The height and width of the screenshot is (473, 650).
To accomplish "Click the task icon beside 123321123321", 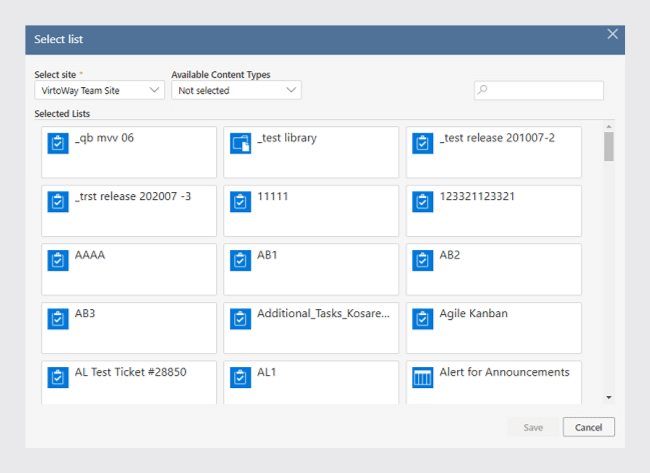I will pyautogui.click(x=423, y=202).
